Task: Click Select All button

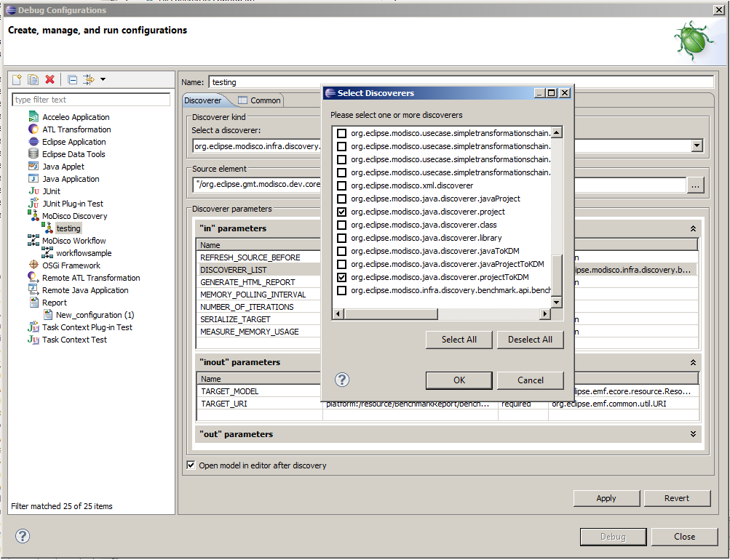Action: click(x=459, y=340)
